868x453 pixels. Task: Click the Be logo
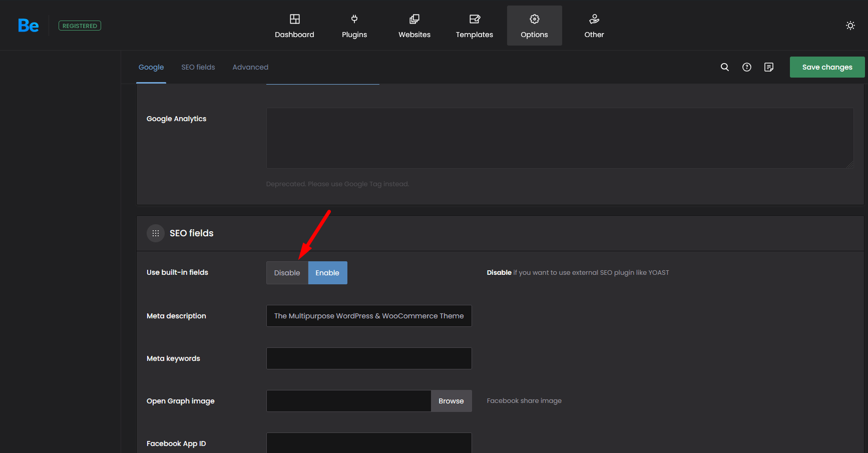29,26
